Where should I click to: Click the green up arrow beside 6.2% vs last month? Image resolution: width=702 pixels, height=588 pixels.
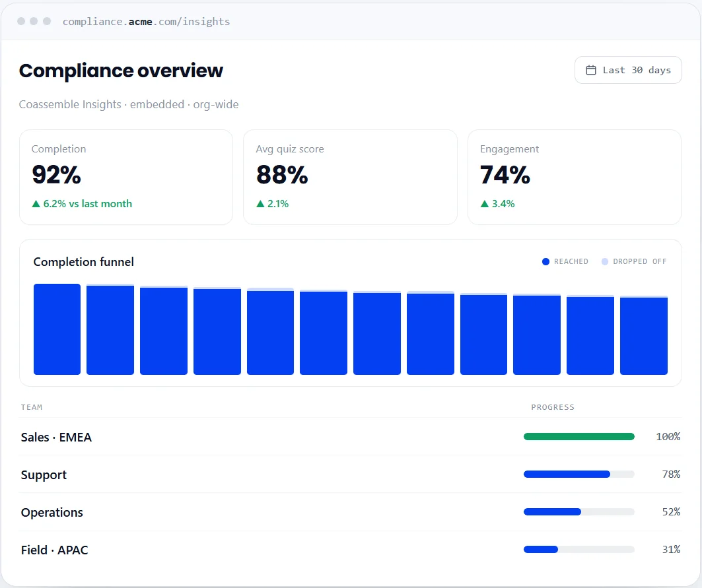36,204
